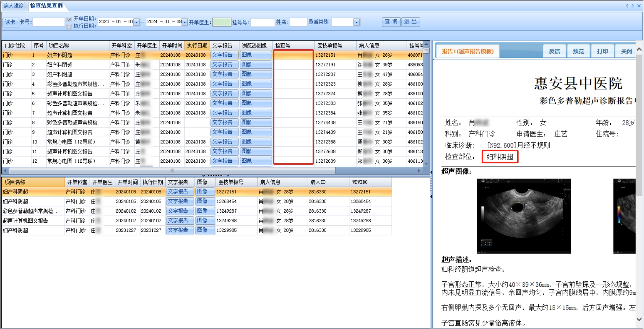Close the current tab with the X icon
Screen dimensions: 644x329
click(x=639, y=6)
